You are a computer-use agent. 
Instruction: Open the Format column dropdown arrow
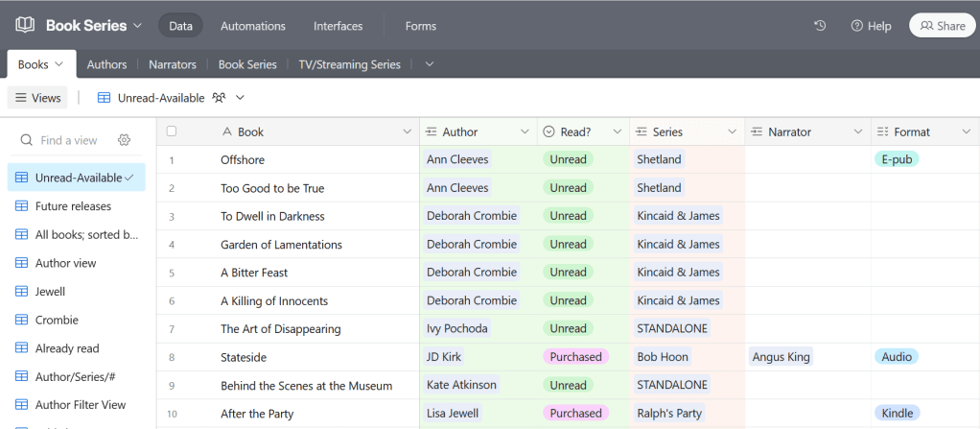(x=966, y=131)
